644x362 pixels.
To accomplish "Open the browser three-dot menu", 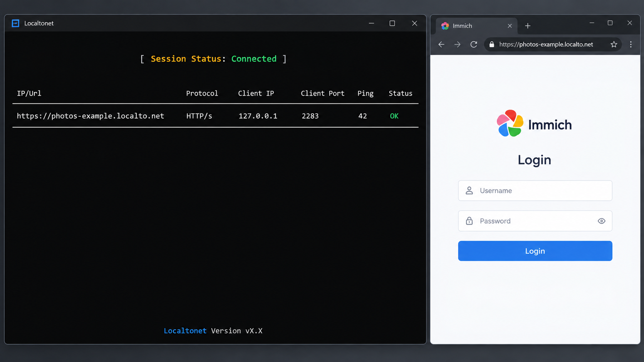I will tap(631, 45).
